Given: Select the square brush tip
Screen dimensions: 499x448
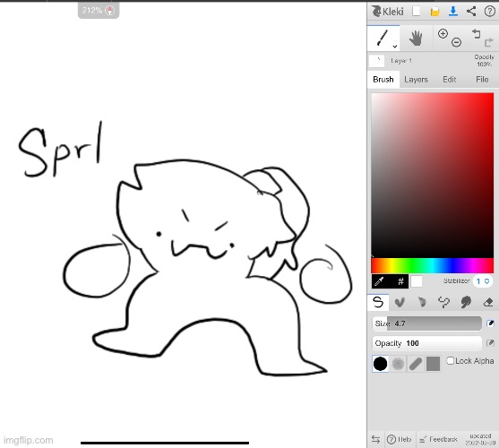Looking at the screenshot, I should (x=433, y=364).
